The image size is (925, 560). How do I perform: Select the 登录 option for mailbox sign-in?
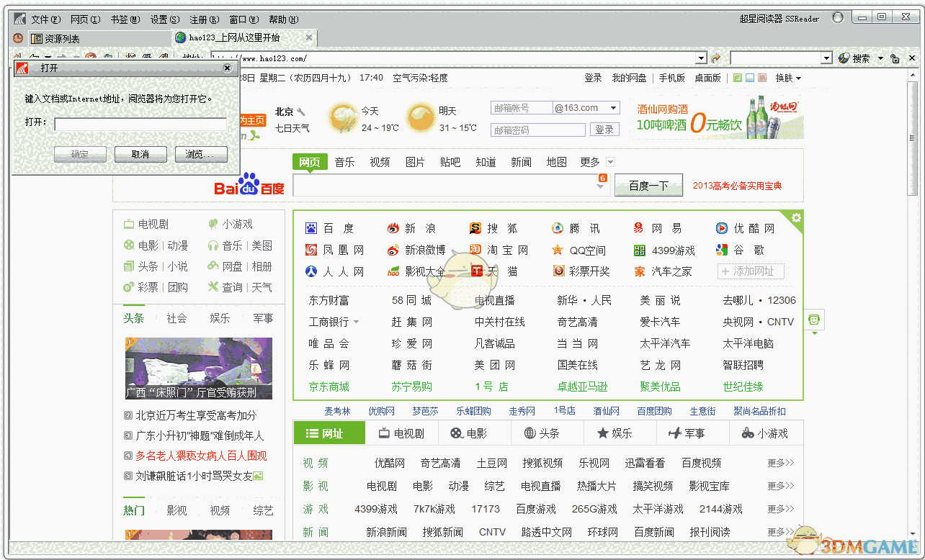(604, 130)
